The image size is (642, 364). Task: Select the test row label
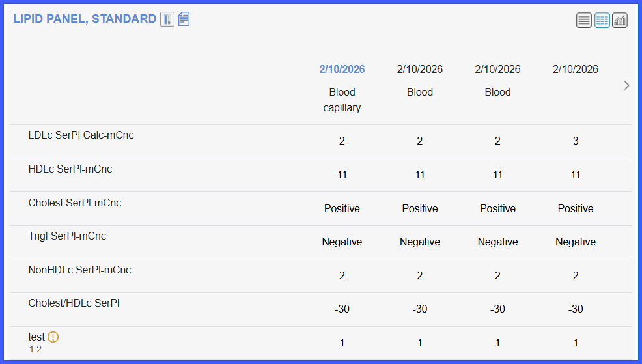36,337
